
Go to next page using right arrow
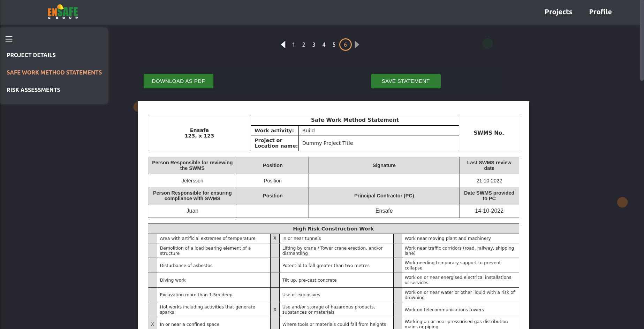357,45
